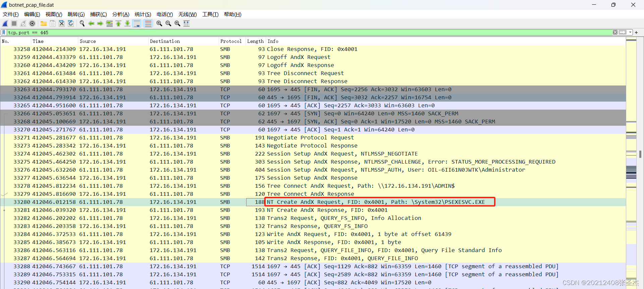
Task: Open the 统计(S) menu
Action: click(x=143, y=14)
